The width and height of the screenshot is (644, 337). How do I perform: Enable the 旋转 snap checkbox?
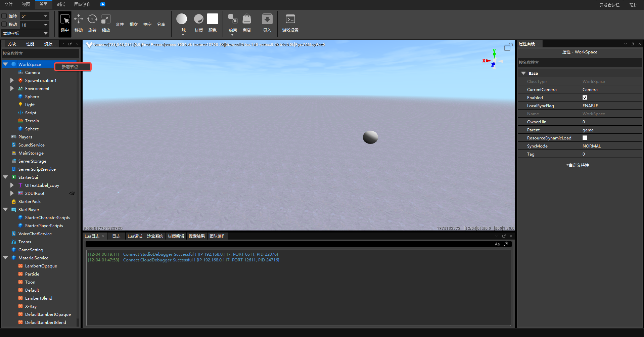tap(4, 16)
